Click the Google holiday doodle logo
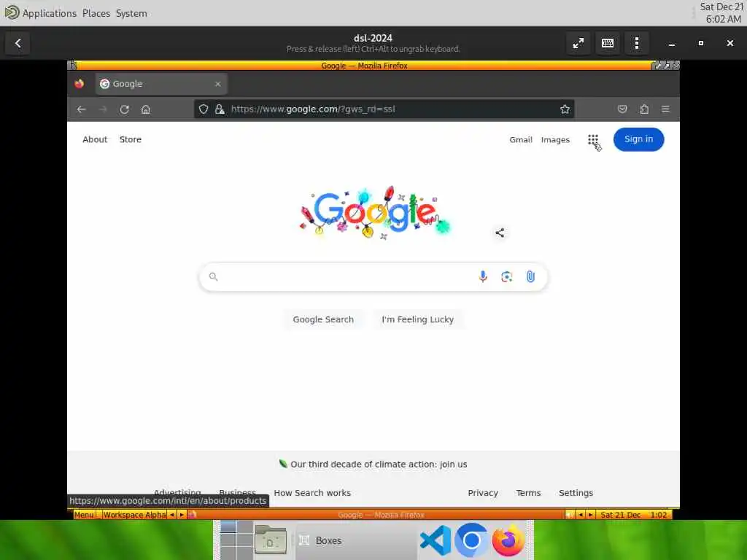The height and width of the screenshot is (560, 747). 374,213
